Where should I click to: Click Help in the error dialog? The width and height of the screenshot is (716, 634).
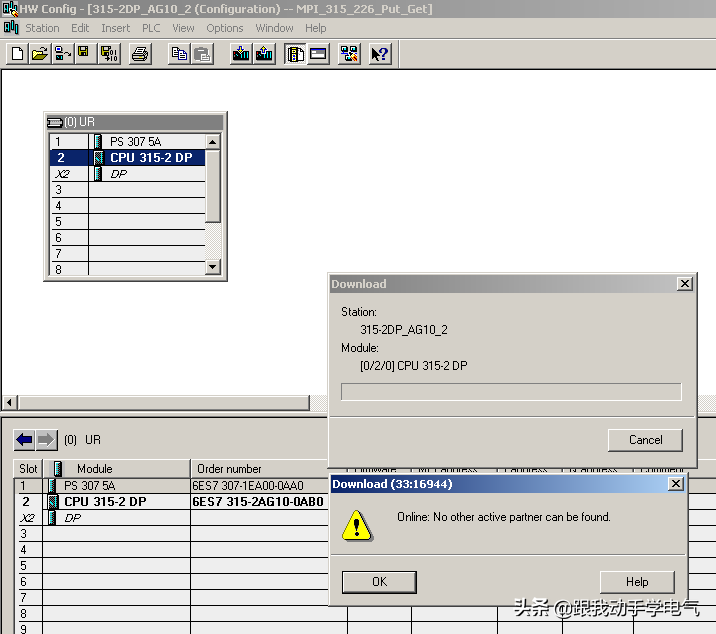click(637, 582)
